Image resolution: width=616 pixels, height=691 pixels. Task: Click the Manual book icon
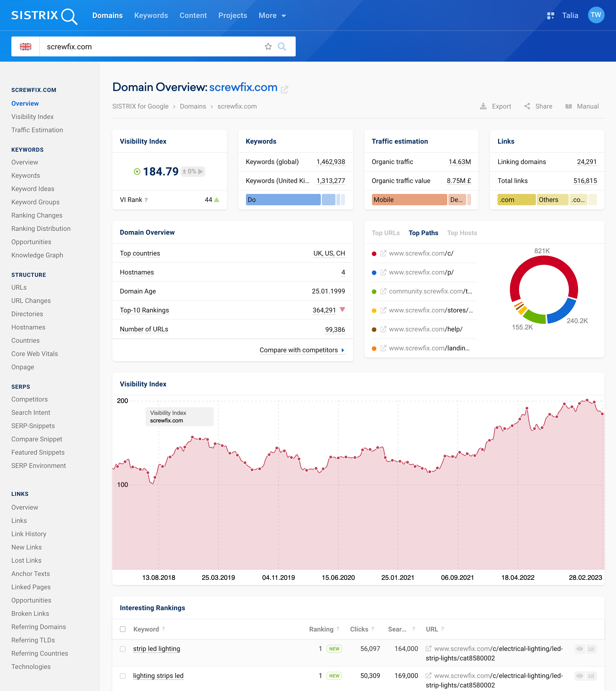tap(569, 106)
